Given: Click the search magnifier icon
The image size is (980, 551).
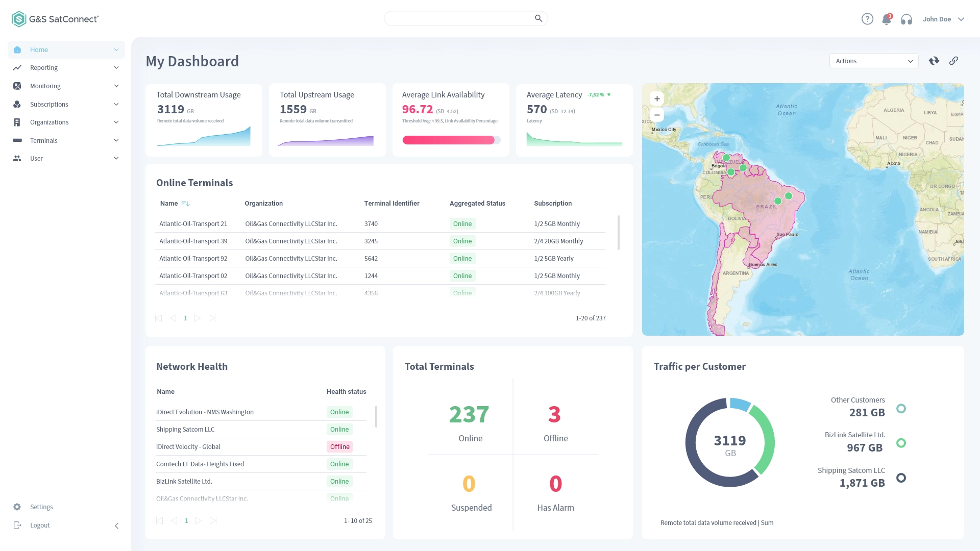Looking at the screenshot, I should [x=538, y=18].
